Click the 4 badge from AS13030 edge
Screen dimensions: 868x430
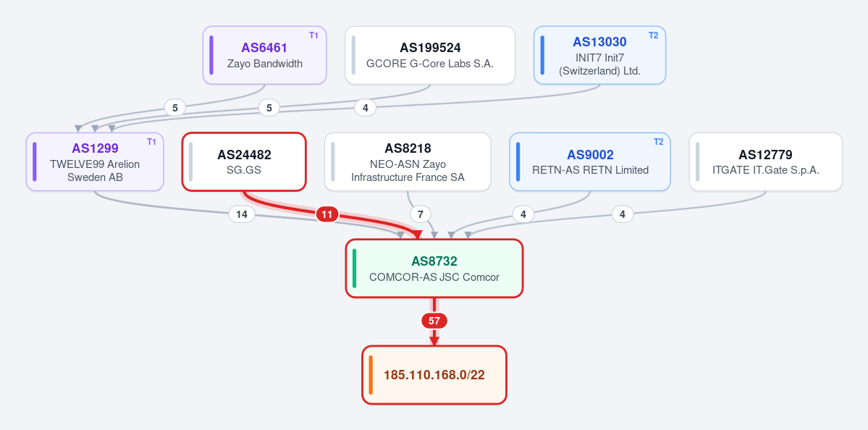point(366,108)
